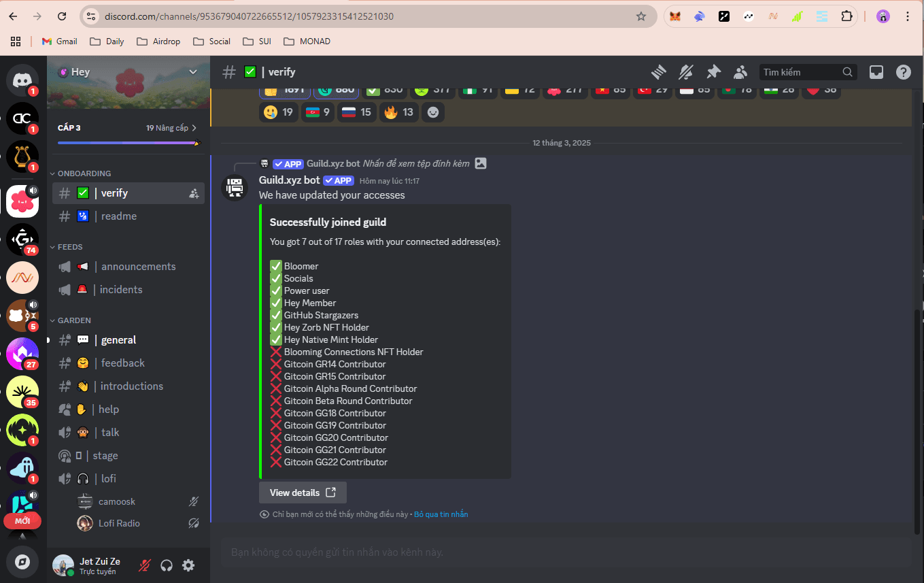This screenshot has width=924, height=583.
Task: Click the Tìm kiếm search field
Action: [x=800, y=72]
